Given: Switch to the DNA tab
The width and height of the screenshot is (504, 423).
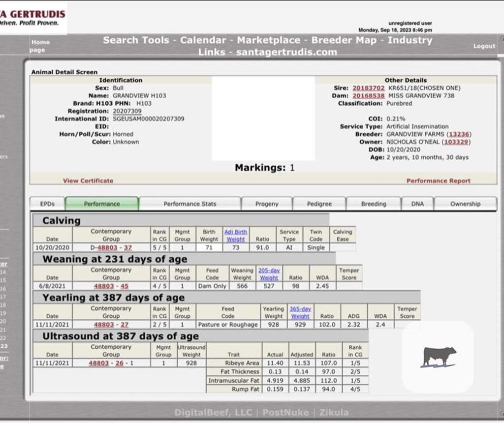Looking at the screenshot, I should tap(417, 204).
